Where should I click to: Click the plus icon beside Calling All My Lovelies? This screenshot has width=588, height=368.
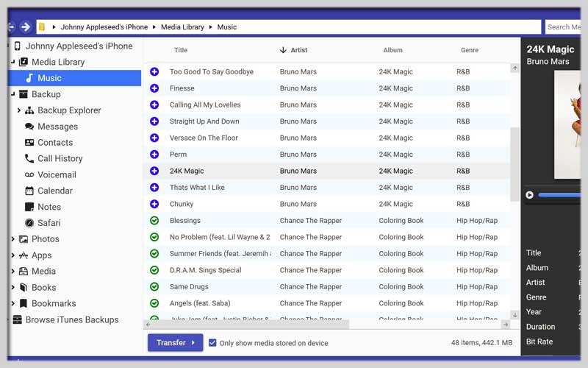[x=154, y=105]
